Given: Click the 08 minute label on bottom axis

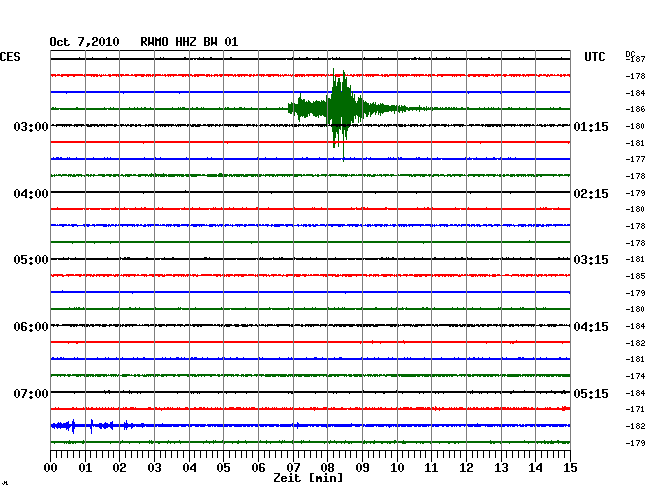Looking at the screenshot, I should [x=327, y=467].
